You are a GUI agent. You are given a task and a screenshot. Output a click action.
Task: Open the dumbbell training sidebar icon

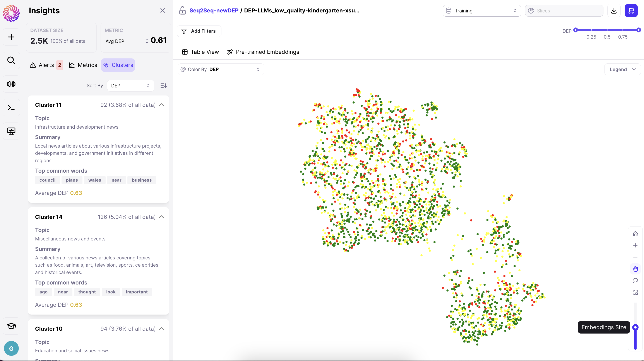[11, 84]
